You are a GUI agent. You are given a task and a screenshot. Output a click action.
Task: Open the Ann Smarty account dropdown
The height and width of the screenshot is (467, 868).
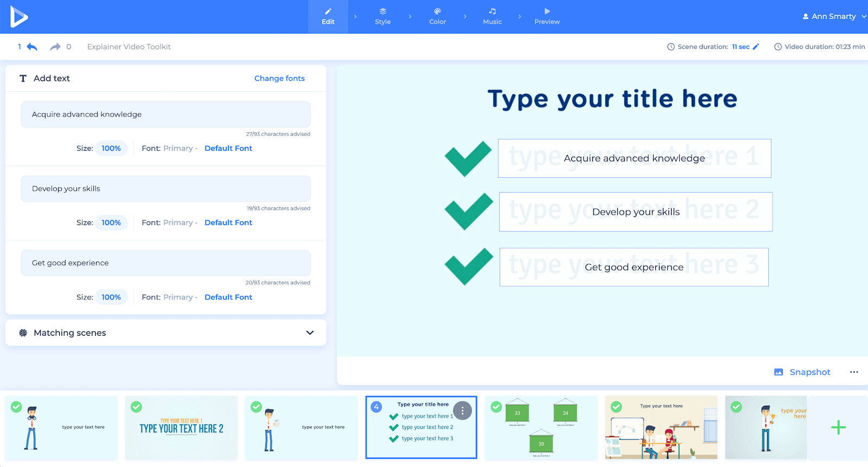pyautogui.click(x=834, y=16)
